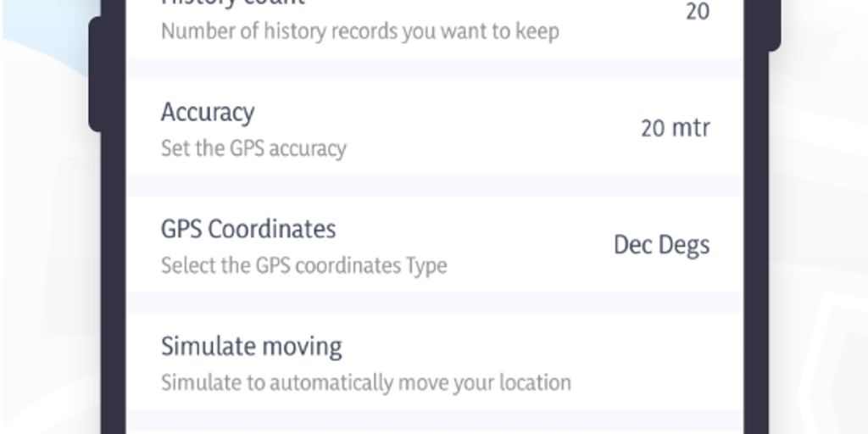Tap the divider between GPS Coordinates and Simulate moving
Image resolution: width=868 pixels, height=434 pixels.
click(x=434, y=303)
